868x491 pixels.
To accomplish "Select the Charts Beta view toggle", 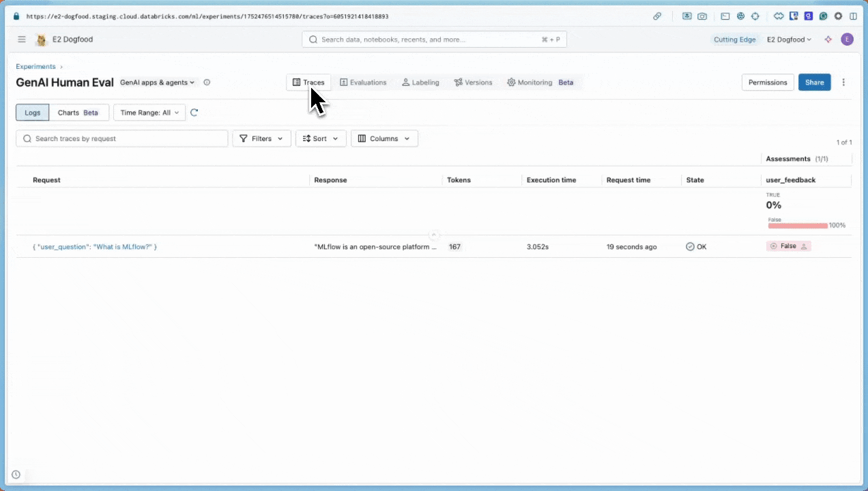I will [78, 113].
